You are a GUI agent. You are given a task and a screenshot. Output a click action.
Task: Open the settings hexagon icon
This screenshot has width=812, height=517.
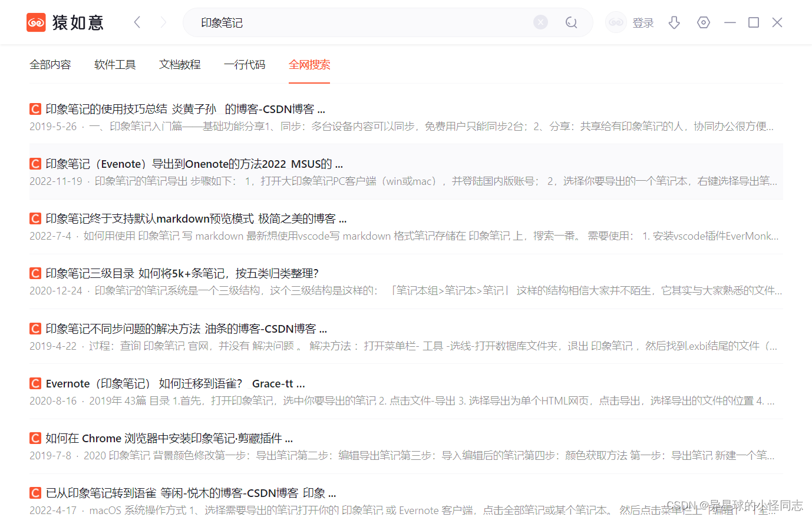pos(703,22)
